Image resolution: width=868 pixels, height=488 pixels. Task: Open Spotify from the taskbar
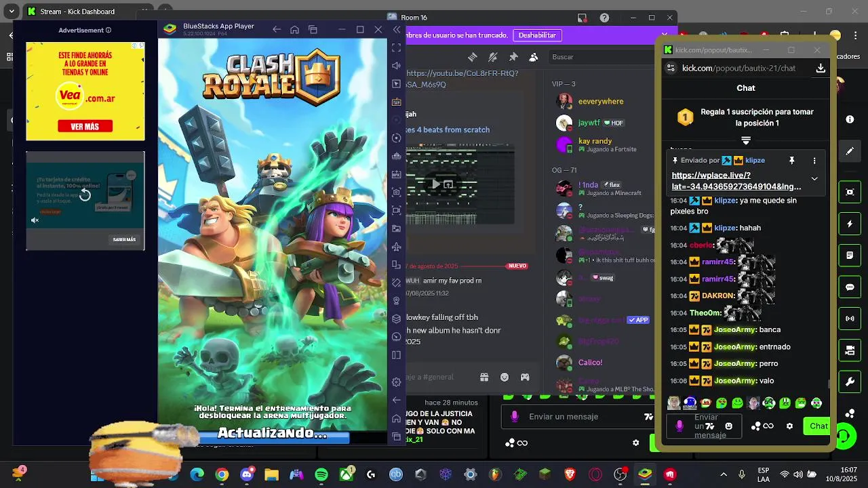click(x=321, y=474)
